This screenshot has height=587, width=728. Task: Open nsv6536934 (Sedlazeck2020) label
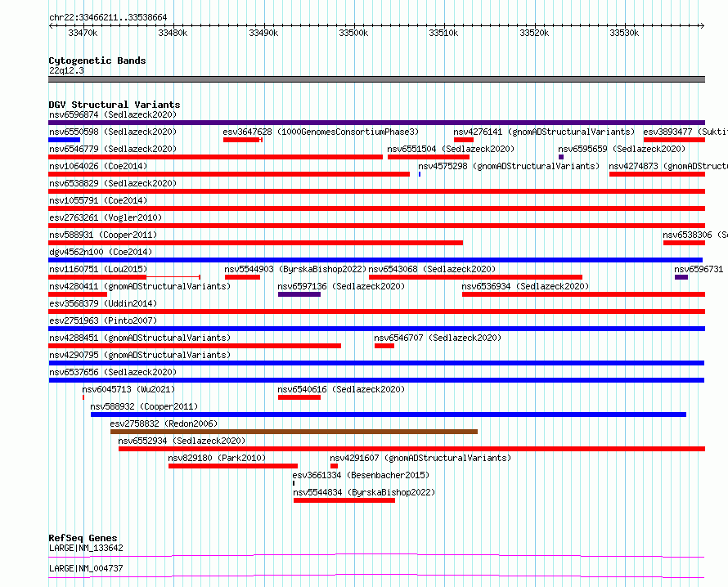coord(525,286)
